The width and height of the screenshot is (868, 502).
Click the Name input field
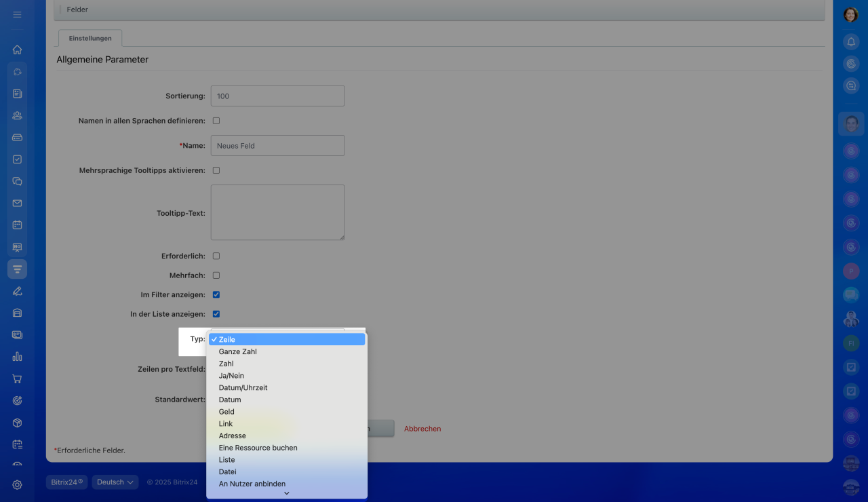278,145
